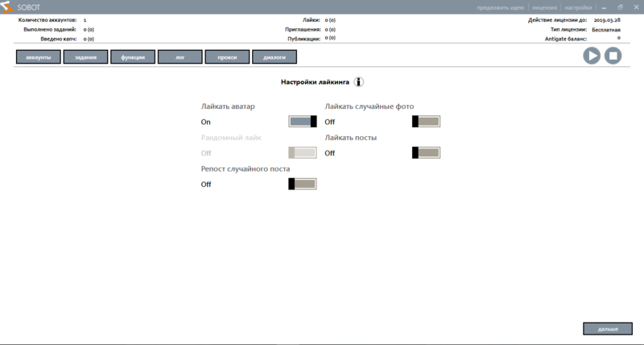The image size is (644, 345).
Task: Maximize the SOBOT window
Action: pyautogui.click(x=621, y=7)
